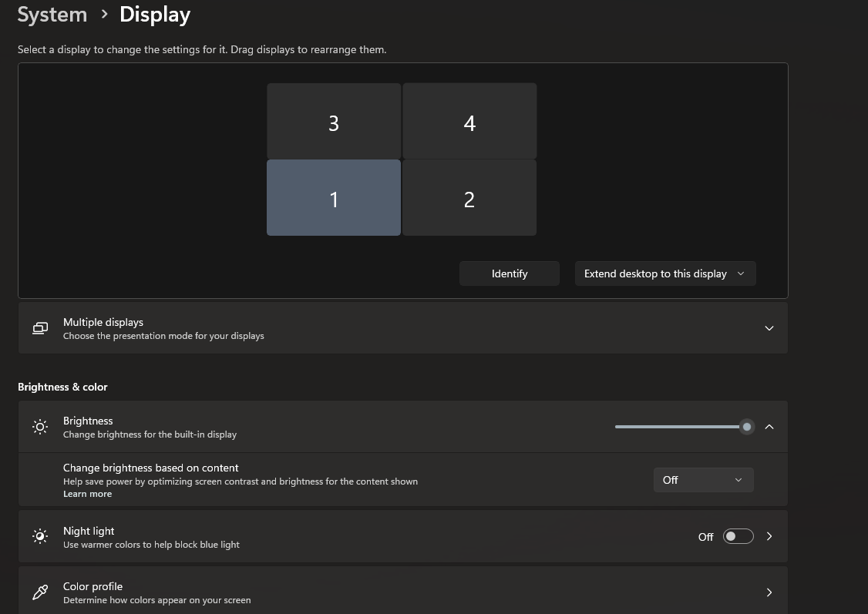Select display 2 in the arrangement
Image resolution: width=868 pixels, height=614 pixels.
tap(469, 198)
